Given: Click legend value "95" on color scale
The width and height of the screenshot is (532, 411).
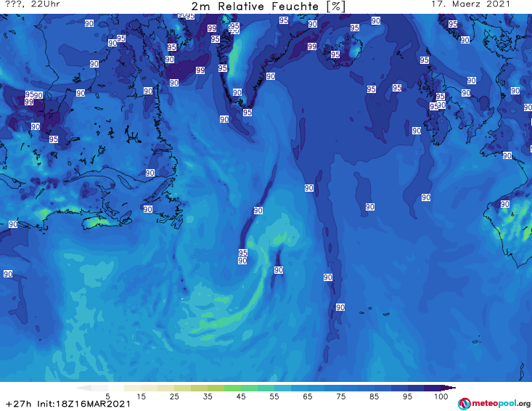Looking at the screenshot, I should (407, 396).
